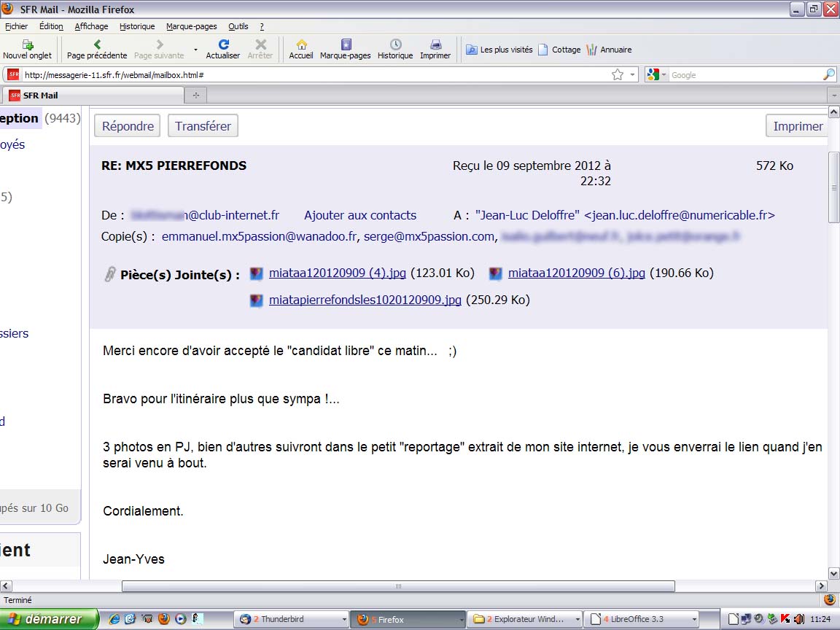Click the search magnifier icon
This screenshot has height=630, width=840.
(x=828, y=74)
